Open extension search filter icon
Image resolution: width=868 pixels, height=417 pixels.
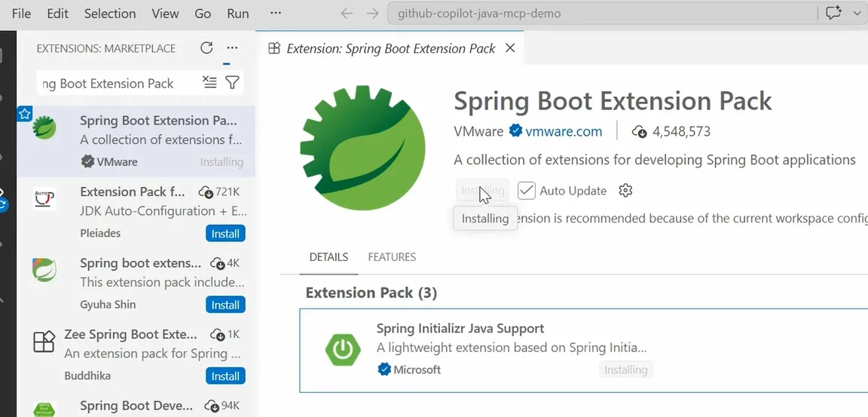[x=233, y=83]
